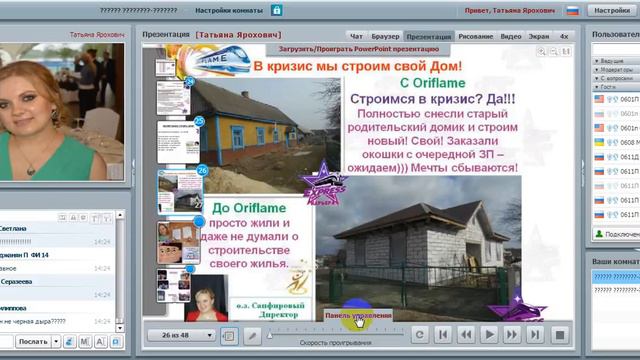Screen dimensions: 640x360
Task: Click the 'M' chat toolbar icon
Action: pos(85,342)
